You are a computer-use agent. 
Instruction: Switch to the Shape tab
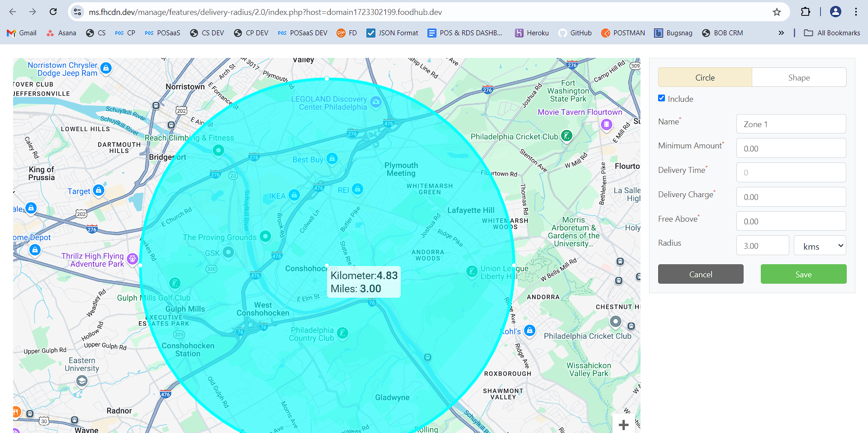tap(799, 77)
